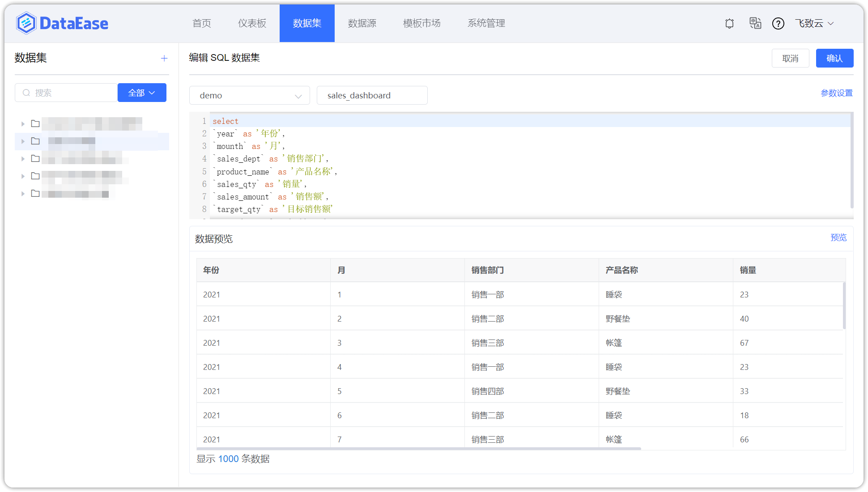This screenshot has height=492, width=868.
Task: Click the search magnifier in the dataset panel
Action: coord(26,93)
